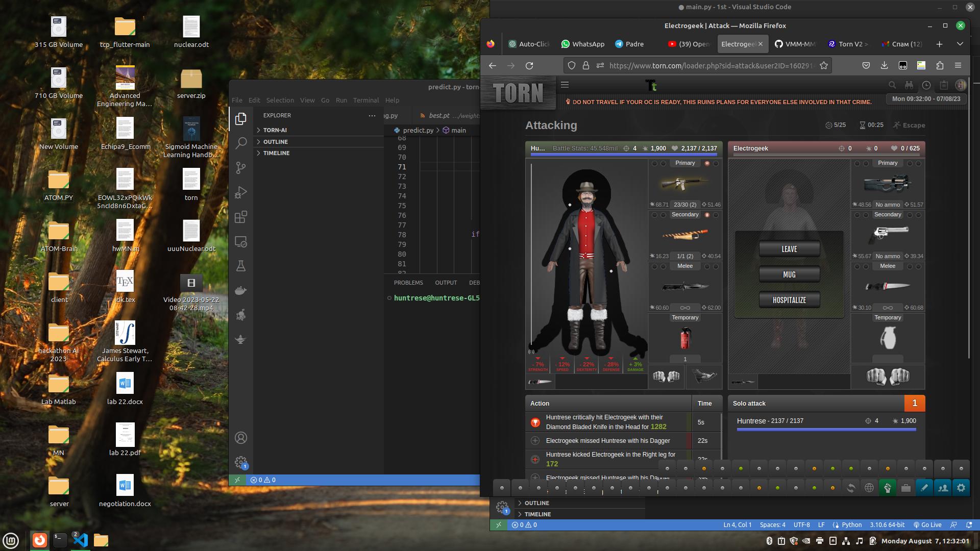This screenshot has height=551, width=980.
Task: Open the File menu in VS Code
Action: pos(237,101)
